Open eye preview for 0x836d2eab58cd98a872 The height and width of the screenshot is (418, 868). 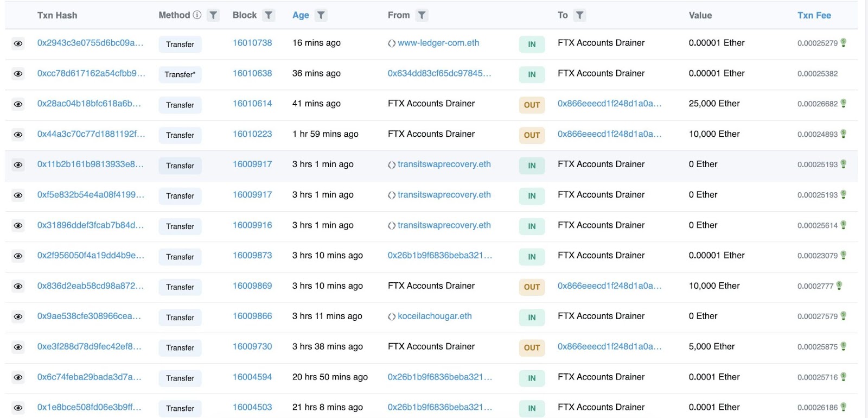(18, 287)
